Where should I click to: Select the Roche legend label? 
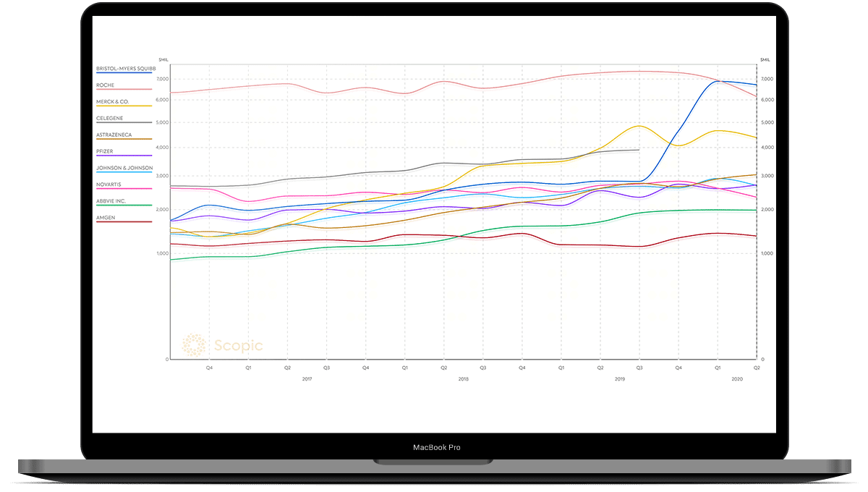coord(106,85)
